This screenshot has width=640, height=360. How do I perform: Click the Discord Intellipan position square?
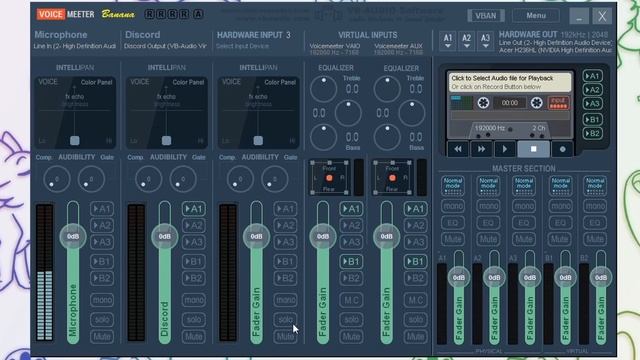click(166, 141)
